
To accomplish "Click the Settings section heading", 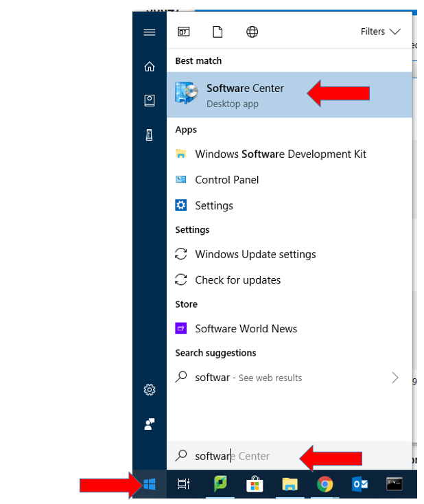I will click(x=192, y=230).
